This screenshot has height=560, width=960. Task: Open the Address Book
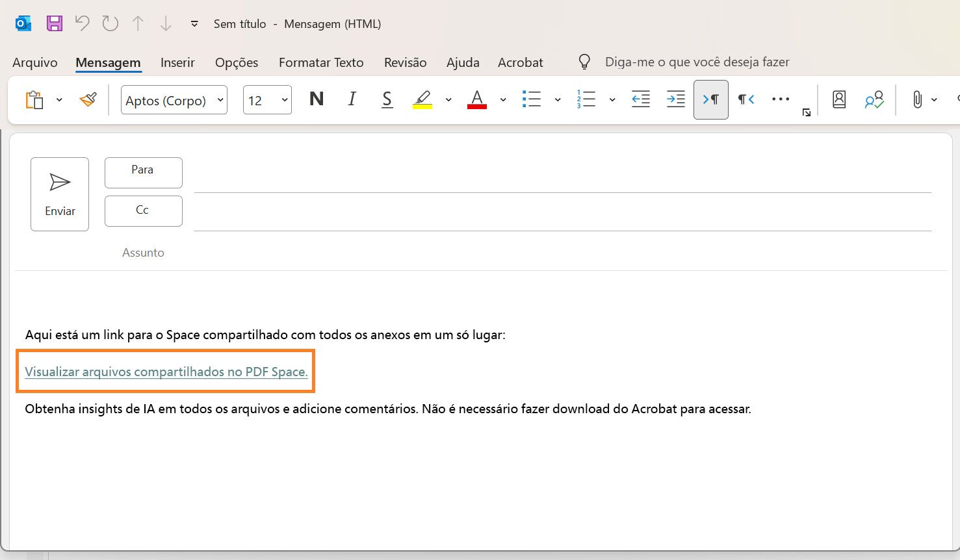[x=839, y=99]
